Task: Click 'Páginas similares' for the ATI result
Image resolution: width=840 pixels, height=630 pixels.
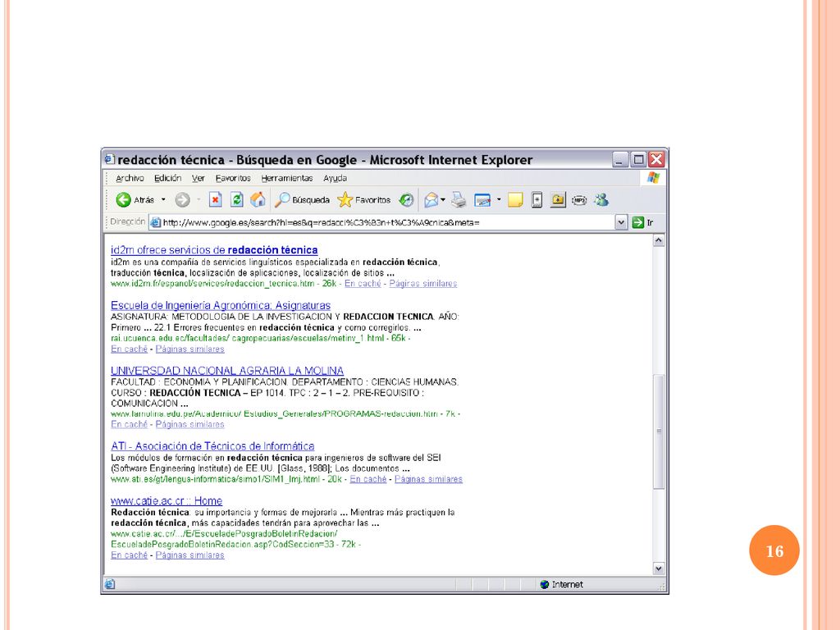Action: point(428,479)
